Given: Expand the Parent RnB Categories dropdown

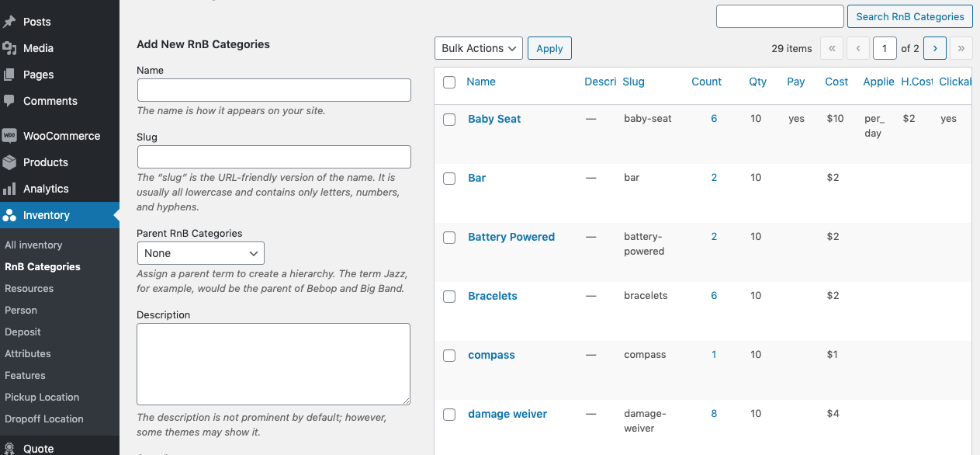Looking at the screenshot, I should [200, 253].
